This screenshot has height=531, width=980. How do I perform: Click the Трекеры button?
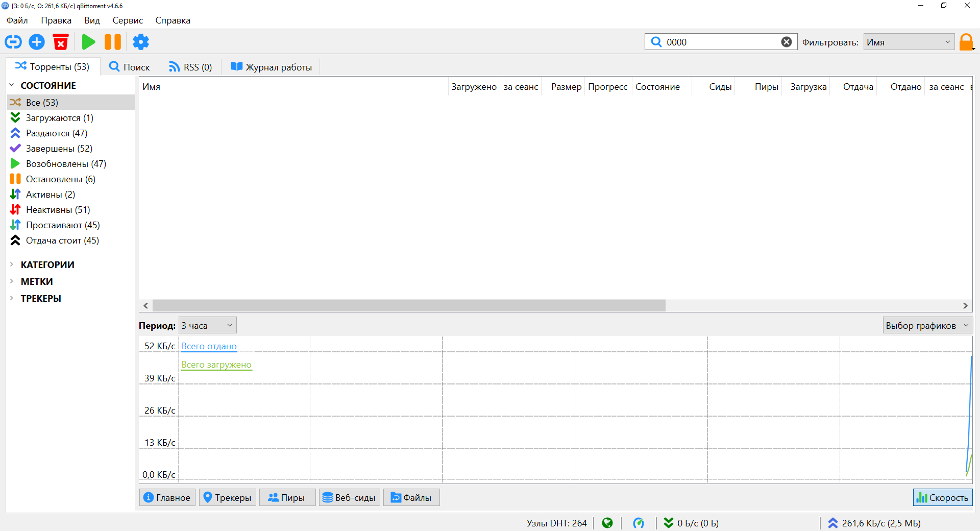(x=228, y=497)
